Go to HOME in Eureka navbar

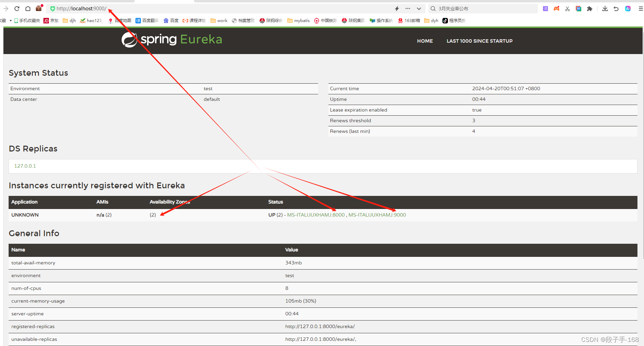click(x=425, y=41)
